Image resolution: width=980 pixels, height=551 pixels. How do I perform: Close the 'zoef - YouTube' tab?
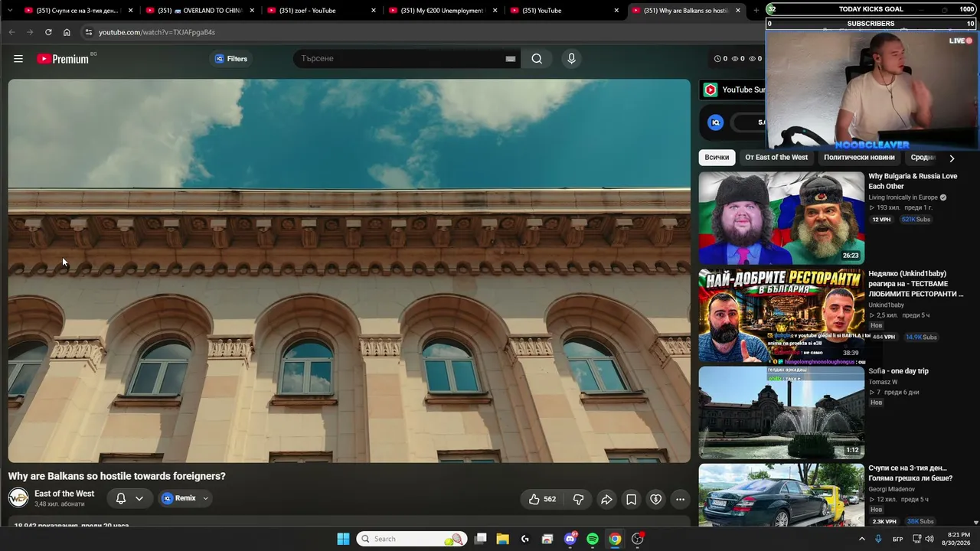pos(374,11)
